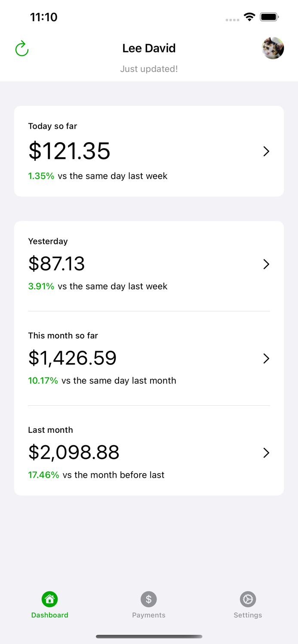298x644 pixels.
Task: Tap the 17.46% growth percentage
Action: [x=43, y=475]
